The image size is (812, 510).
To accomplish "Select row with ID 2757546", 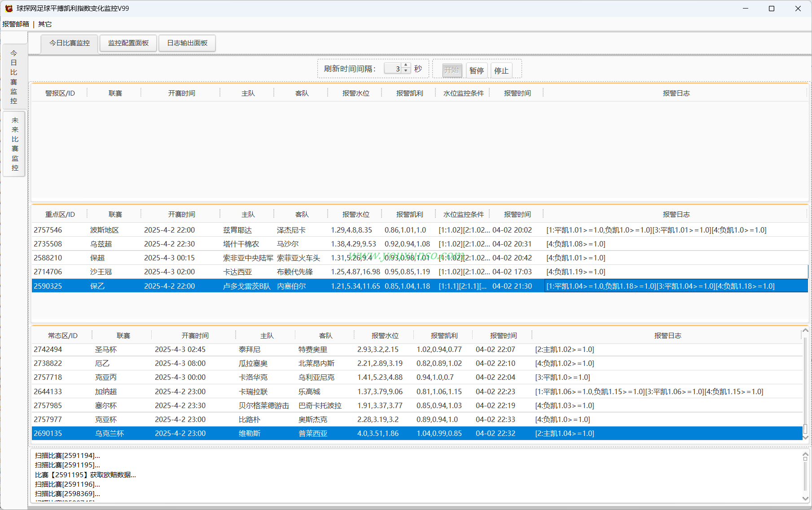I will 420,230.
